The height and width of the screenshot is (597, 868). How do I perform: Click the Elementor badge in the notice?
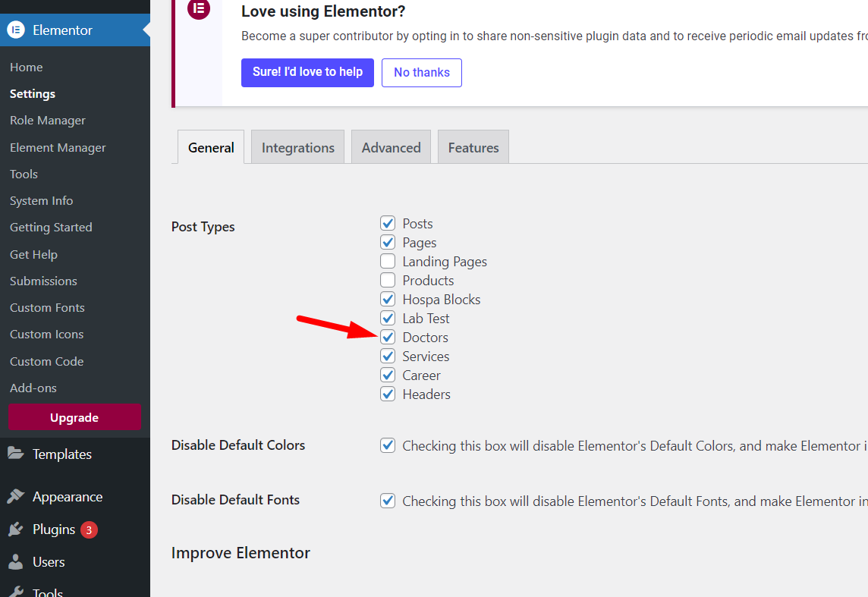pyautogui.click(x=199, y=9)
